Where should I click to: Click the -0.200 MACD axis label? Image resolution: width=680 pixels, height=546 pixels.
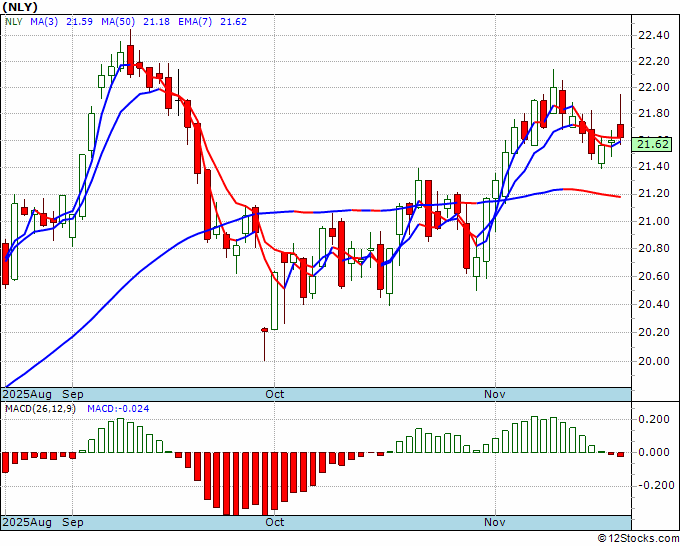click(654, 485)
